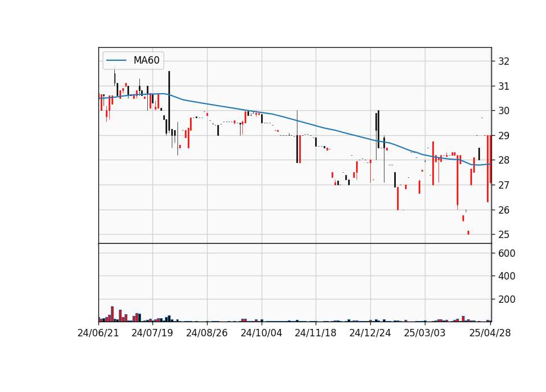Click the 24/12/24 date label
546x392 pixels.
point(370,333)
